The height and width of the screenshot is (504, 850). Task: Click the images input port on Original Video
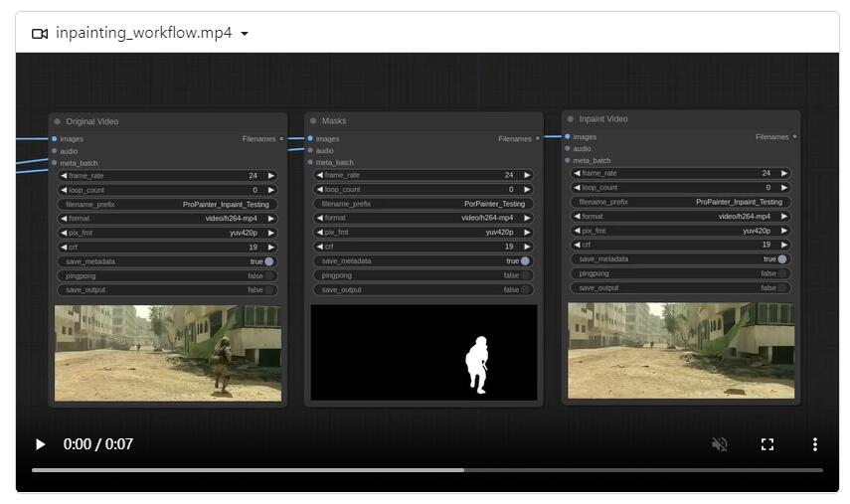click(55, 139)
